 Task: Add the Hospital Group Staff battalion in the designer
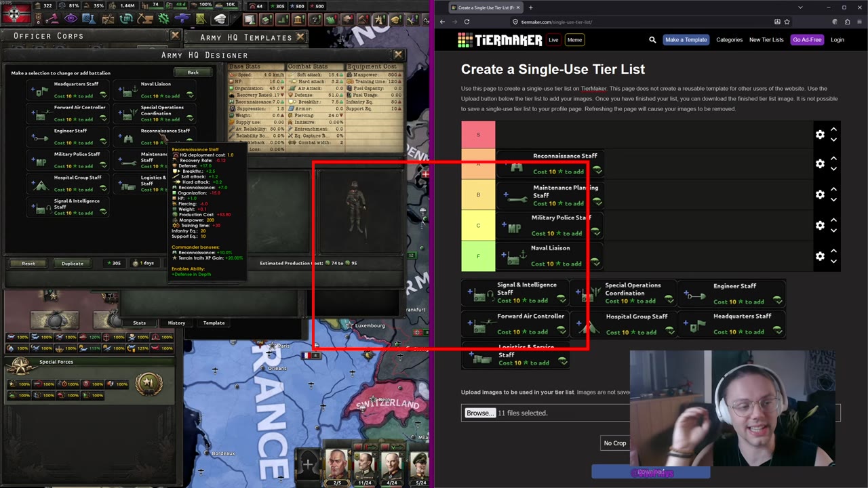(66, 183)
